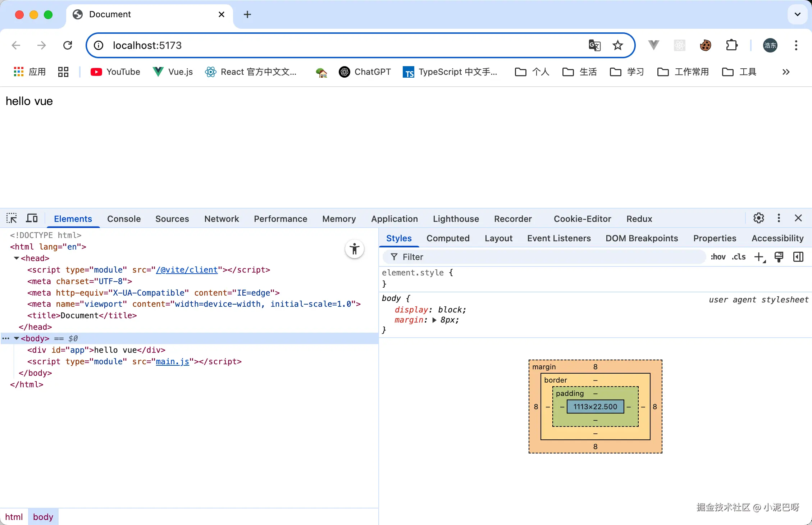The image size is (812, 525).
Task: Click the accessibility tree floating button
Action: click(x=355, y=249)
